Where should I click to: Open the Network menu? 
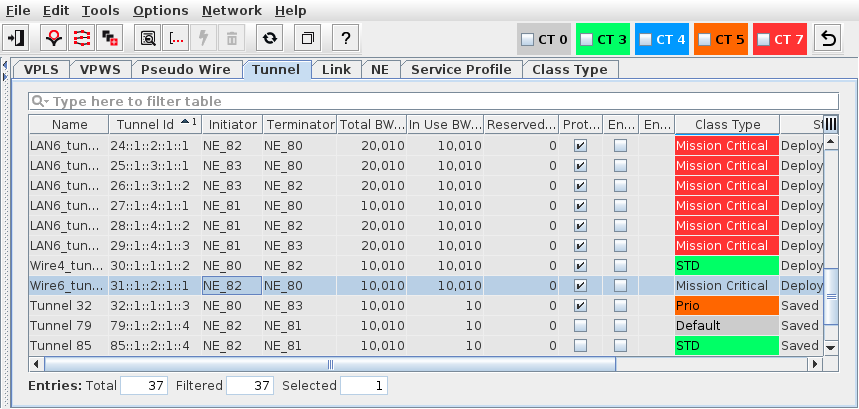click(x=231, y=10)
